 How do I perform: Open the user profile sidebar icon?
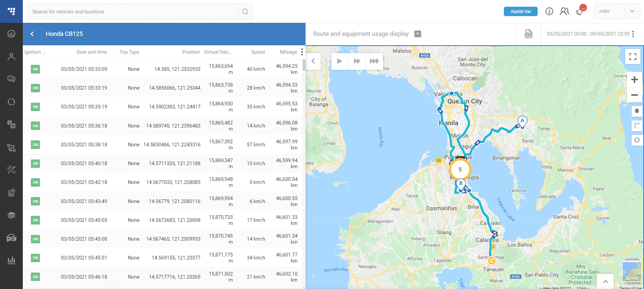[x=11, y=56]
